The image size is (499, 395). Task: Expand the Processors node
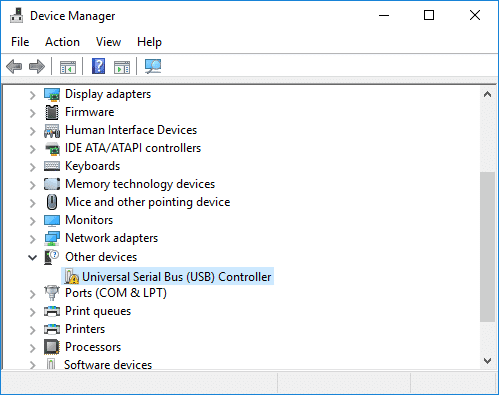pos(32,348)
